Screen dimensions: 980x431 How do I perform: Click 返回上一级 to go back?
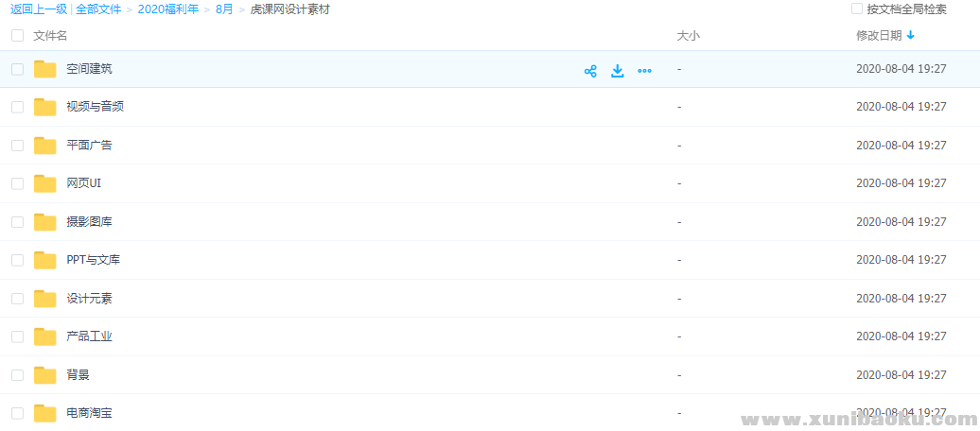pos(38,9)
